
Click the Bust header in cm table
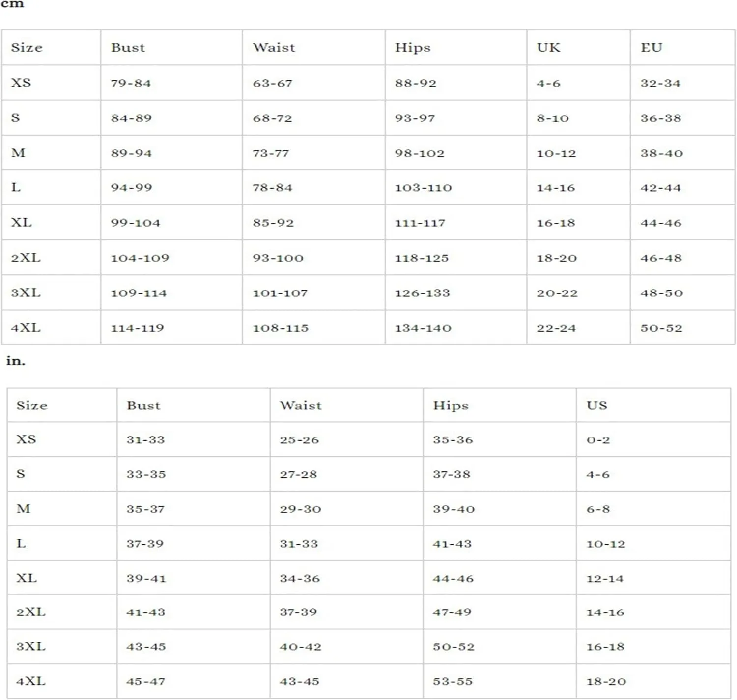(x=171, y=48)
